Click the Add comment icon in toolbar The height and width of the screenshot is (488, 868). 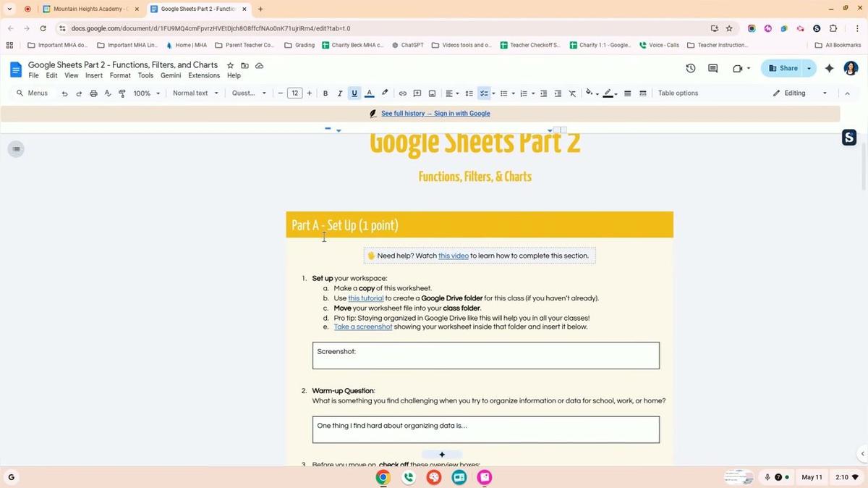(x=417, y=93)
